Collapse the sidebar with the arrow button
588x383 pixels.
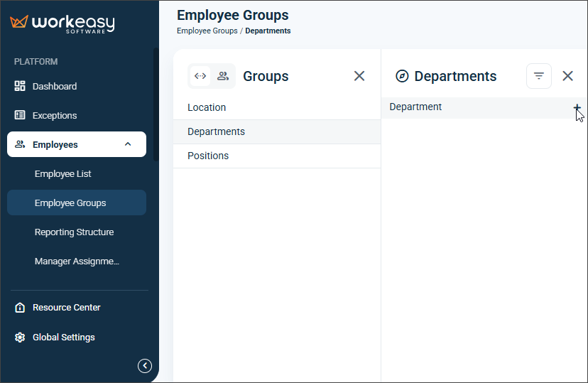[x=145, y=366]
